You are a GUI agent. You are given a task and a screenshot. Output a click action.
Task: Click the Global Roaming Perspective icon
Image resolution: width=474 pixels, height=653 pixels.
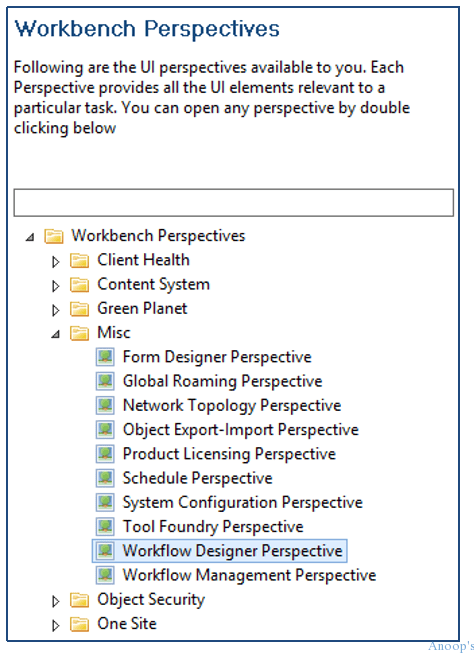pos(105,381)
